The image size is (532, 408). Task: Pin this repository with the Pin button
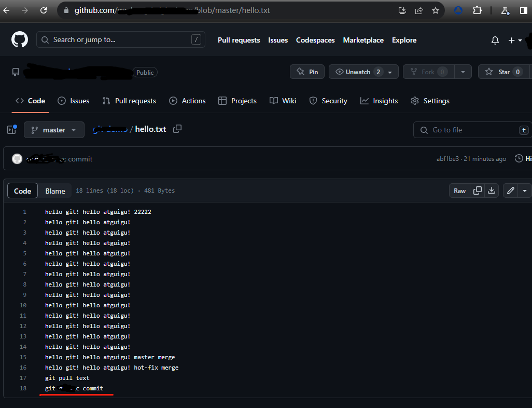307,72
